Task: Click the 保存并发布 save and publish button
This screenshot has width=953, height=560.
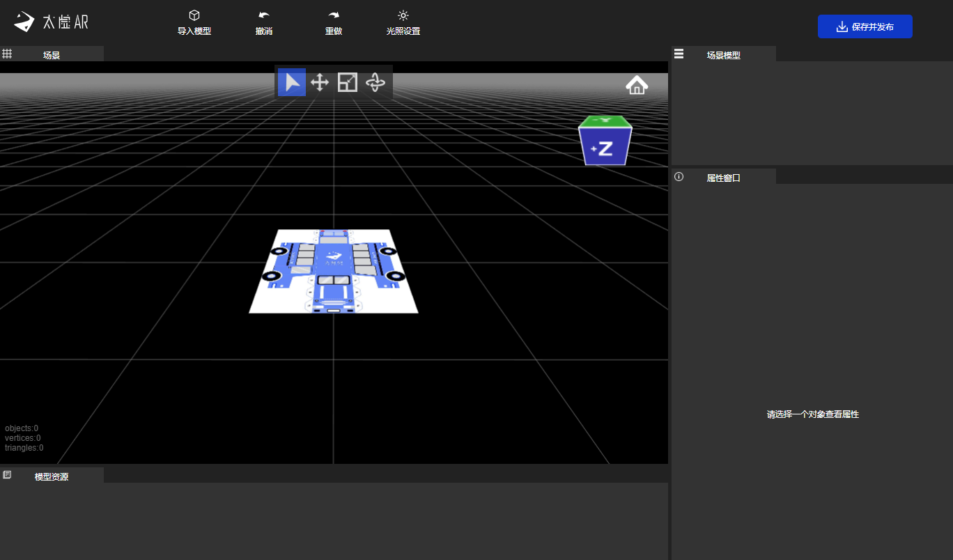Action: (x=865, y=26)
